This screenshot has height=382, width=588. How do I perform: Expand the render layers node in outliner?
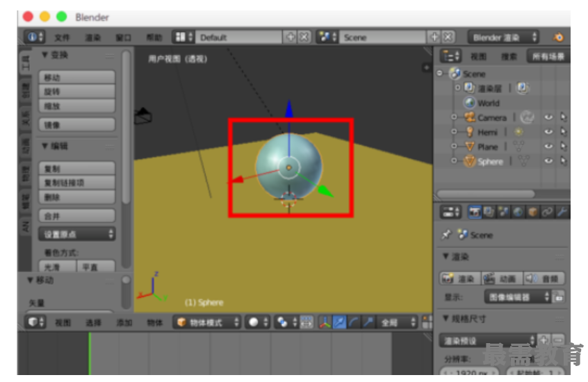(x=457, y=88)
